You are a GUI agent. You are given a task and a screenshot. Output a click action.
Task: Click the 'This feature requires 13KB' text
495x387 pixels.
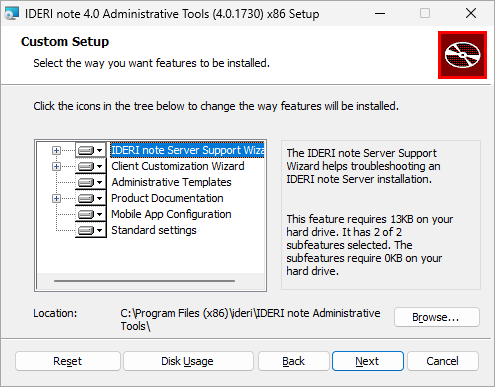pos(370,245)
